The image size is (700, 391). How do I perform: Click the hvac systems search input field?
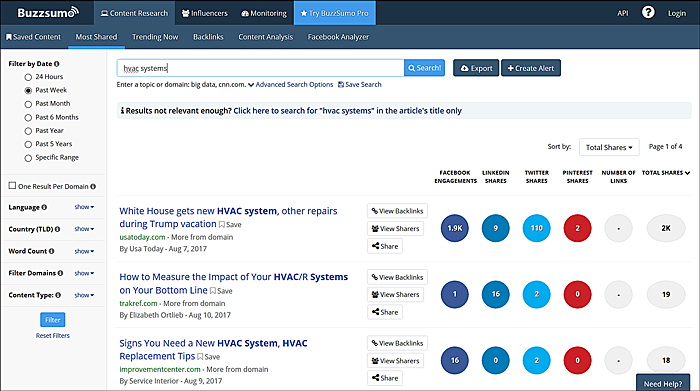(x=261, y=68)
